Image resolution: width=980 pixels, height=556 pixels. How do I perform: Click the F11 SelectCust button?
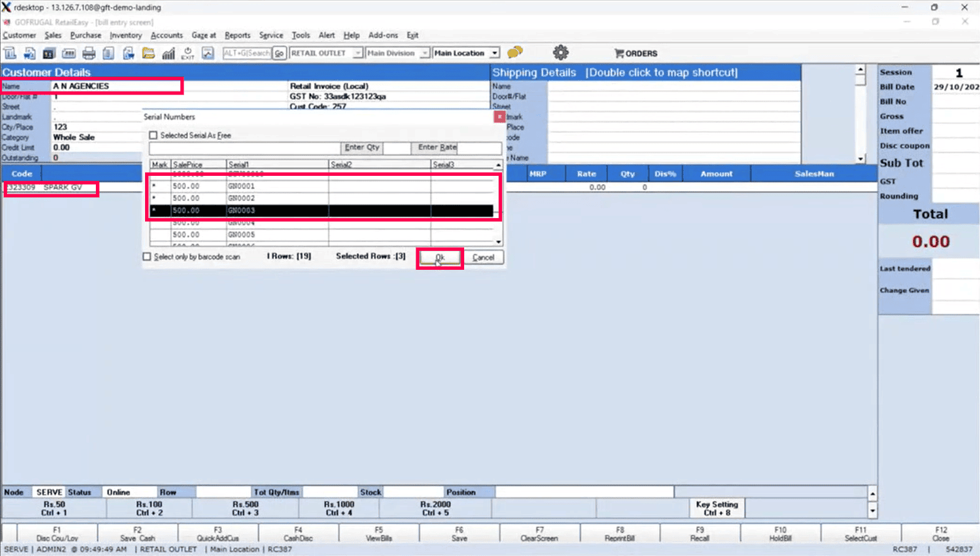tap(861, 534)
